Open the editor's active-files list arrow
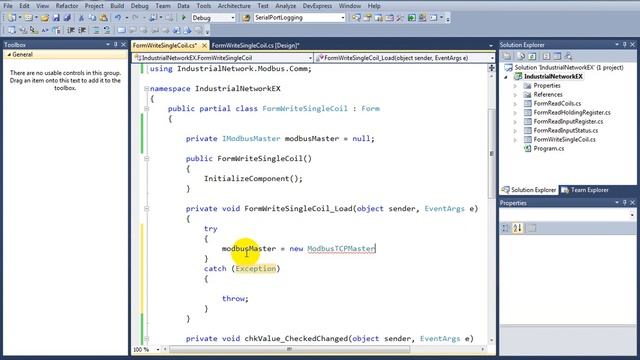Screen dimensions: 640x360 coord(491,46)
